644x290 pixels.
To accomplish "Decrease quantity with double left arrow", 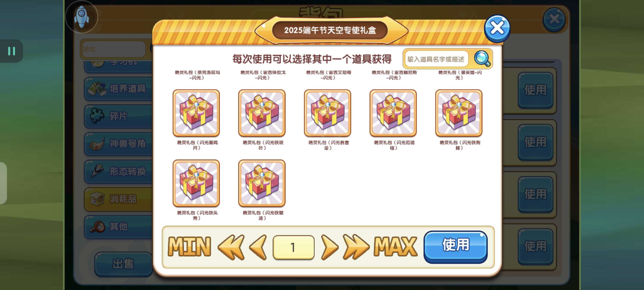I will pyautogui.click(x=231, y=247).
